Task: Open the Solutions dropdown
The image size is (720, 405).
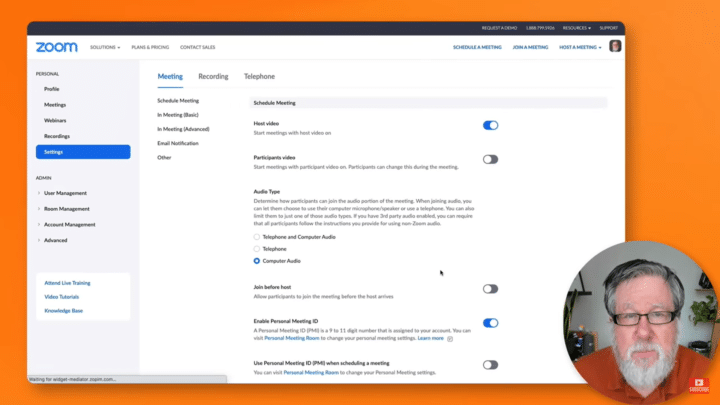Action: pos(105,47)
